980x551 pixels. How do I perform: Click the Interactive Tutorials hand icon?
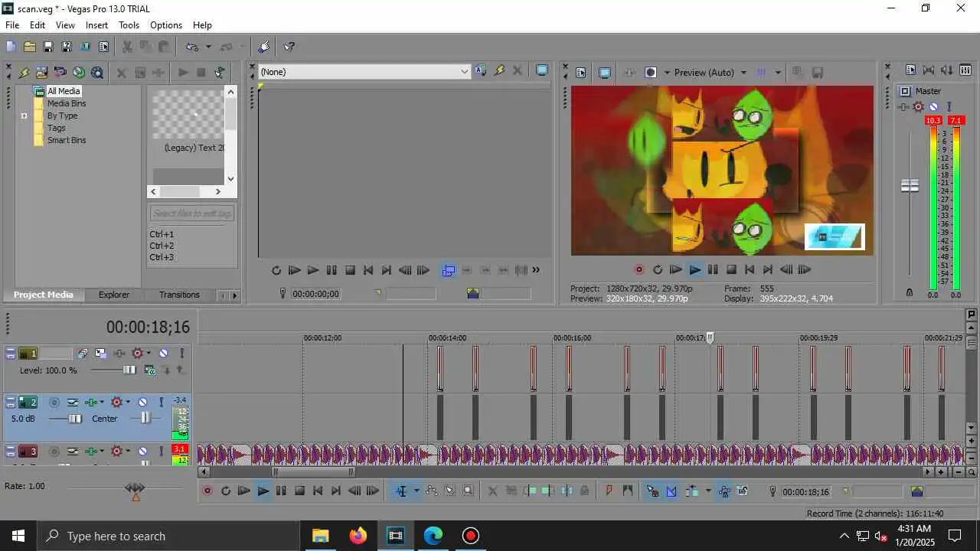pyautogui.click(x=264, y=47)
